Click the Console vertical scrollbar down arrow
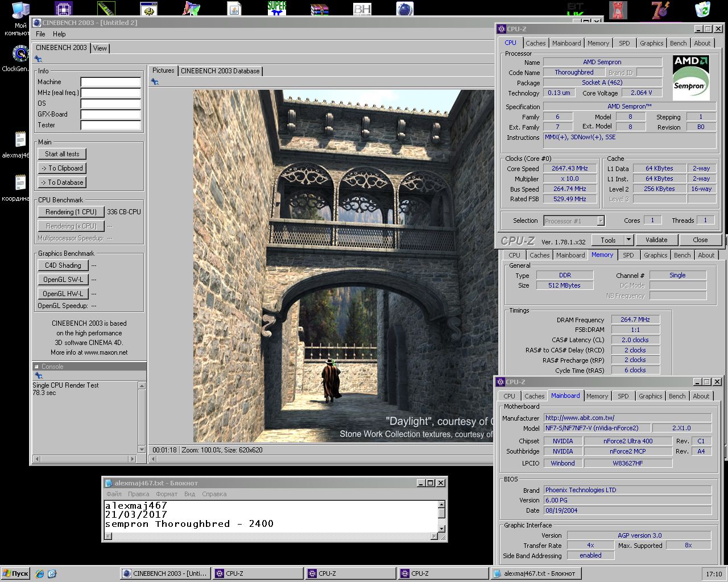Screen dimensions: 728x582 (142, 449)
